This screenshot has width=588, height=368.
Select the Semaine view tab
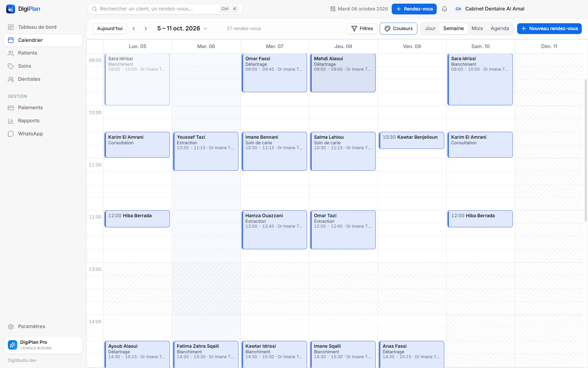coord(453,28)
